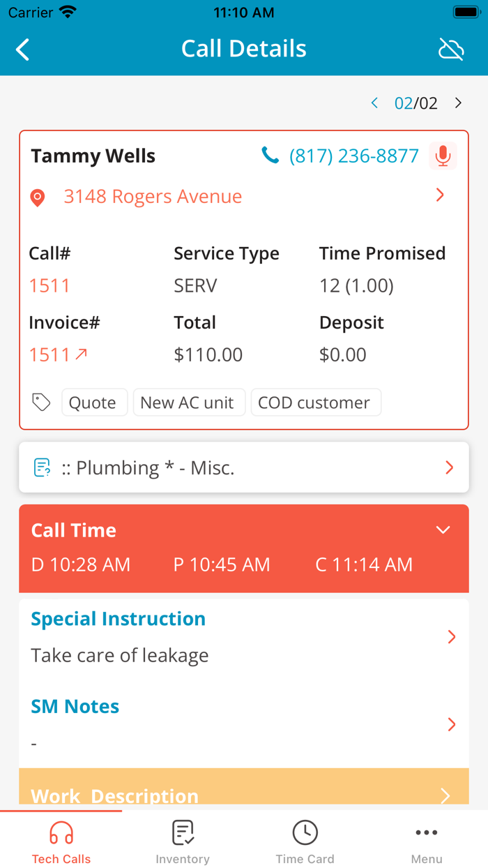Open the Menu with the three-dot icon
The width and height of the screenshot is (488, 868).
tap(427, 832)
